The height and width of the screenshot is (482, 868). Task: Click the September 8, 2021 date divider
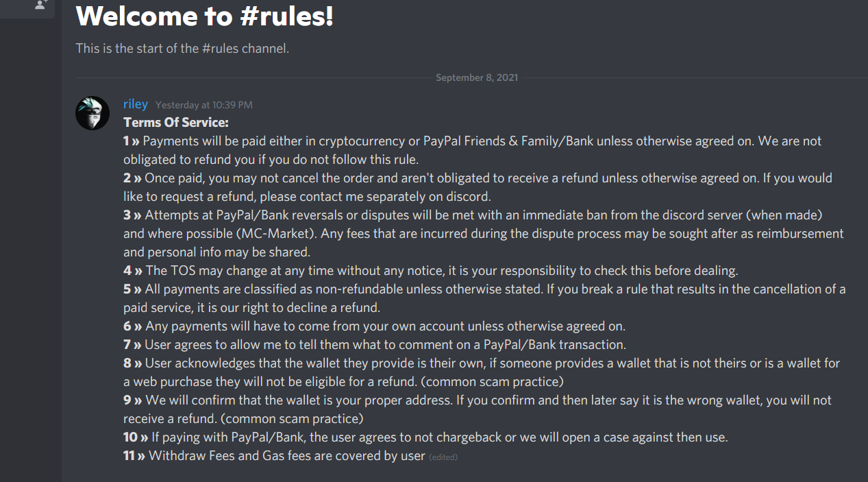[477, 77]
